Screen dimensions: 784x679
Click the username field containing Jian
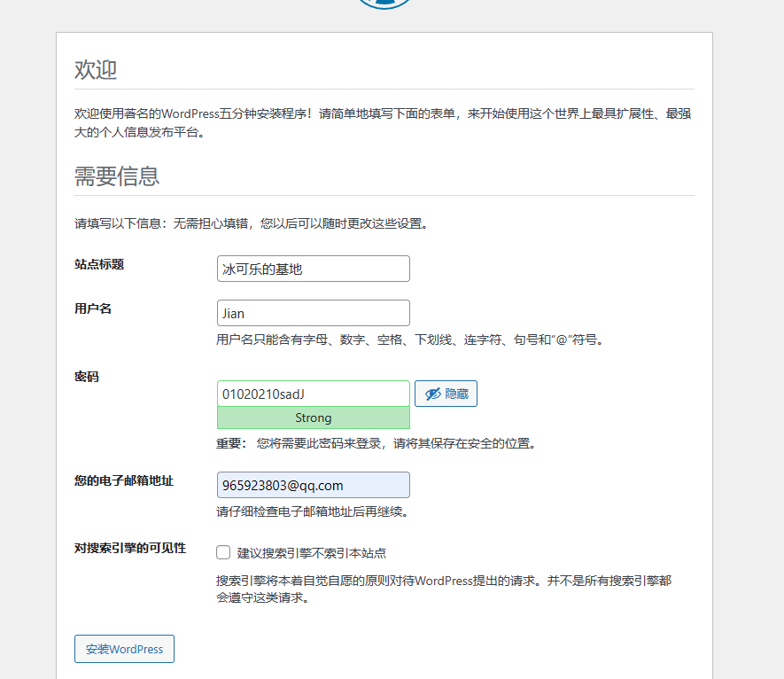pos(313,313)
